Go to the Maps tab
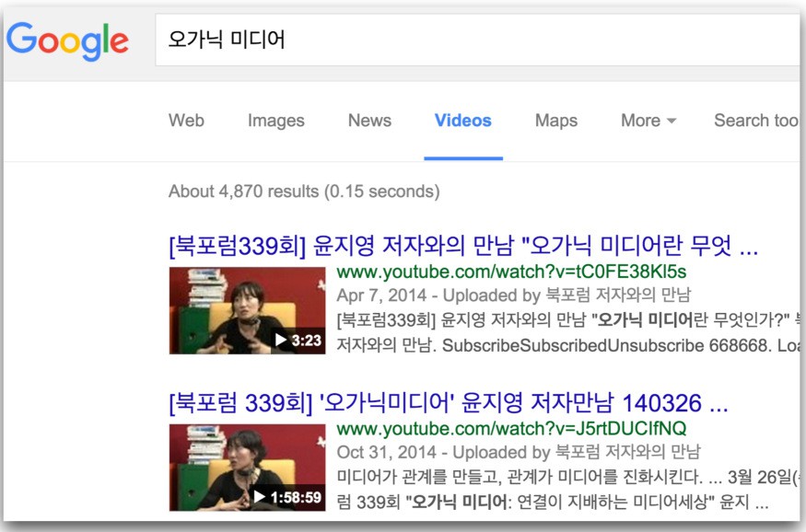Image resolution: width=806 pixels, height=532 pixels. click(556, 121)
